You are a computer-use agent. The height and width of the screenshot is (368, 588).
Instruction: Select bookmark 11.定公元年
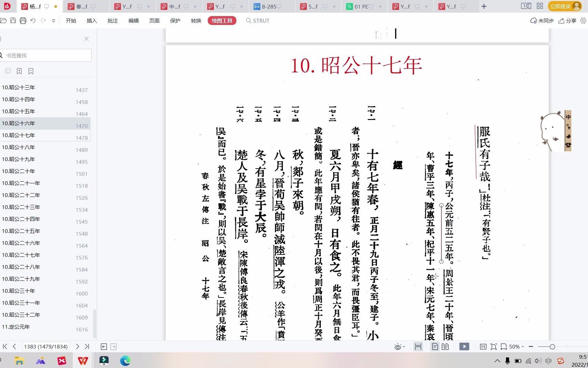[x=45, y=327]
